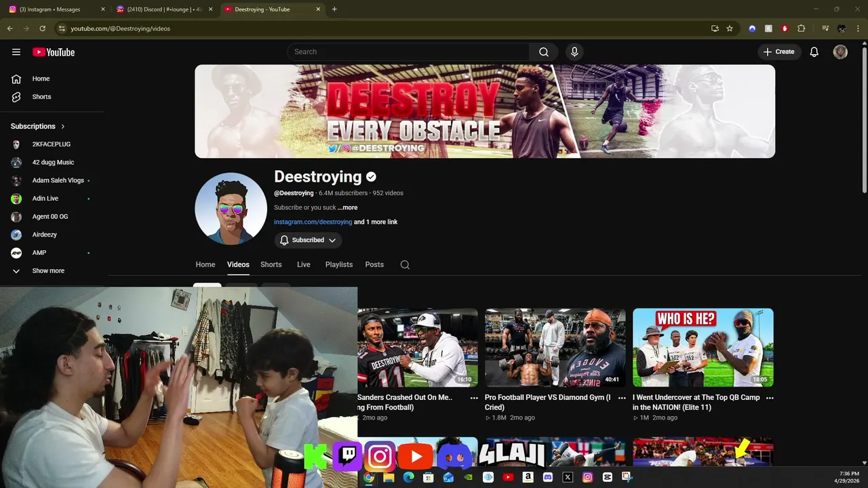
Task: Click the Deestroying channel avatar
Action: (231, 208)
